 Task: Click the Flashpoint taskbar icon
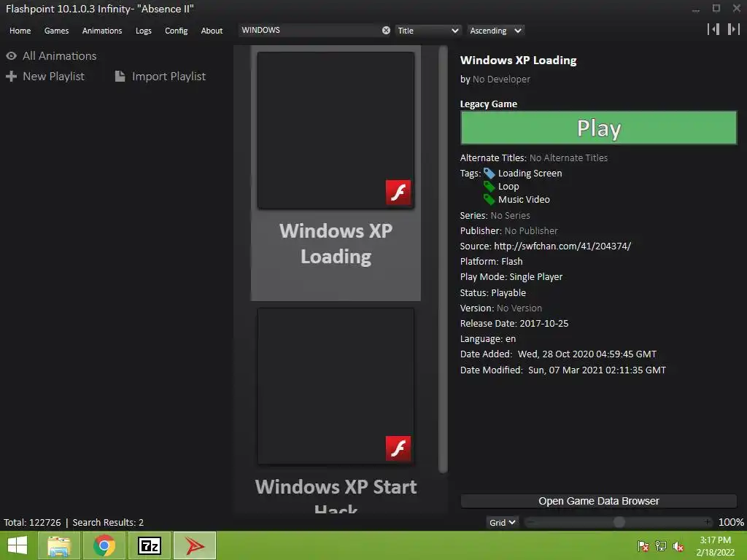tap(195, 545)
